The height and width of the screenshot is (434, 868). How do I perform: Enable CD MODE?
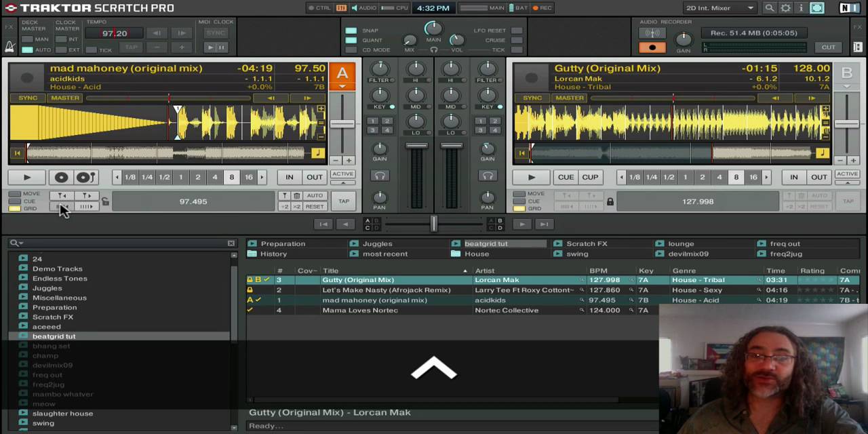tap(351, 50)
